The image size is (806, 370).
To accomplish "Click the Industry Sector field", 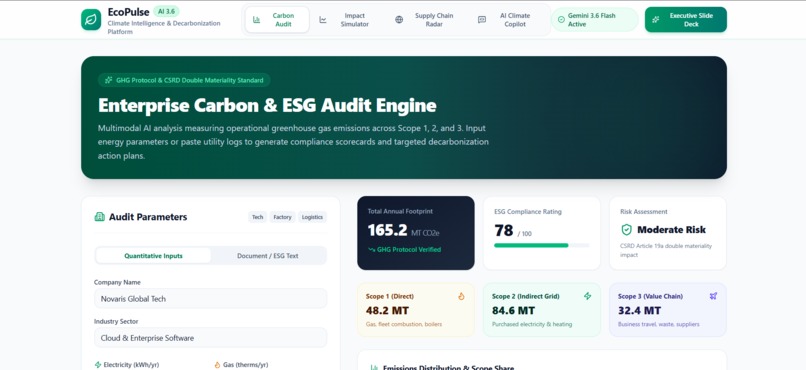I will click(x=210, y=338).
